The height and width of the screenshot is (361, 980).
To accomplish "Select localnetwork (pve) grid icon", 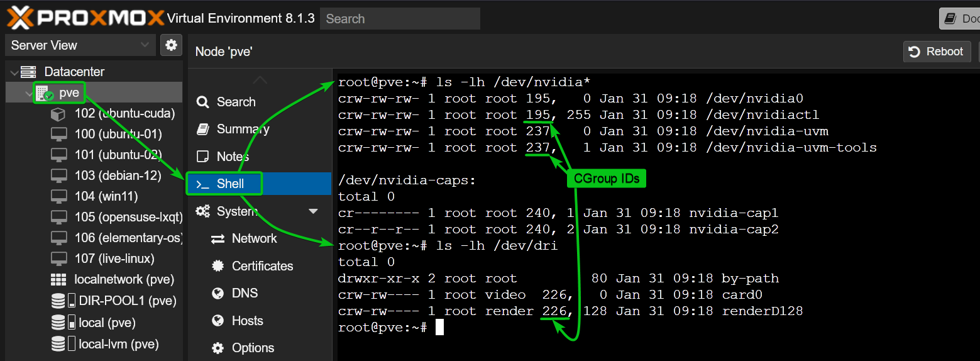I will (58, 280).
